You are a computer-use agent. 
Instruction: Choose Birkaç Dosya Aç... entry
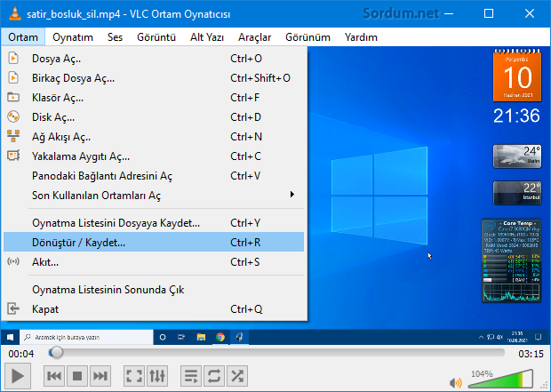tap(154, 78)
